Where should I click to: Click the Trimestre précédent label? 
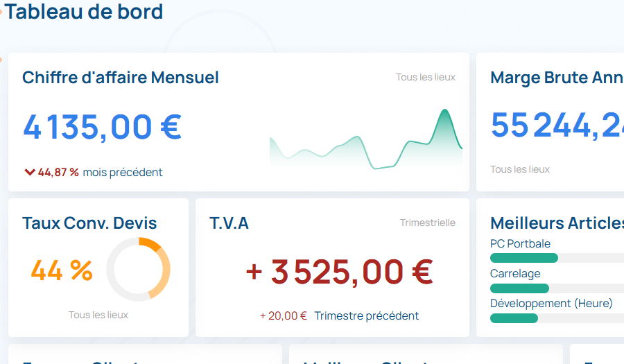[366, 315]
